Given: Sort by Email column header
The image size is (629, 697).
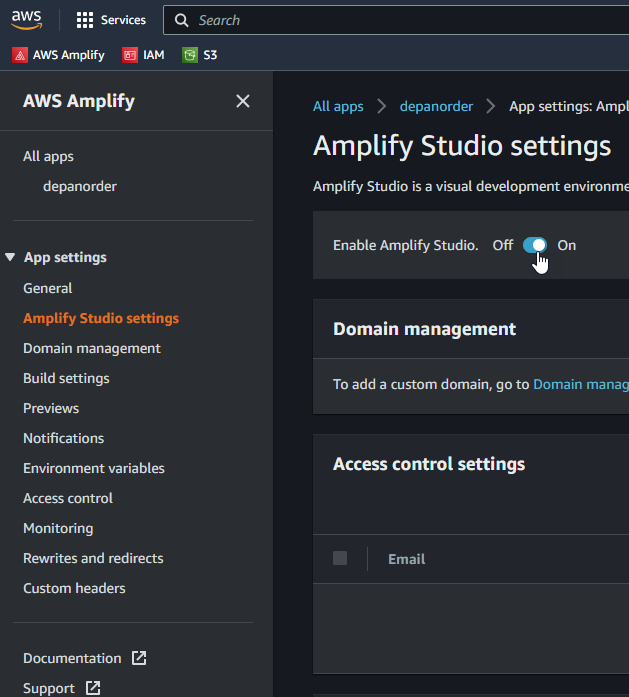Looking at the screenshot, I should point(407,559).
